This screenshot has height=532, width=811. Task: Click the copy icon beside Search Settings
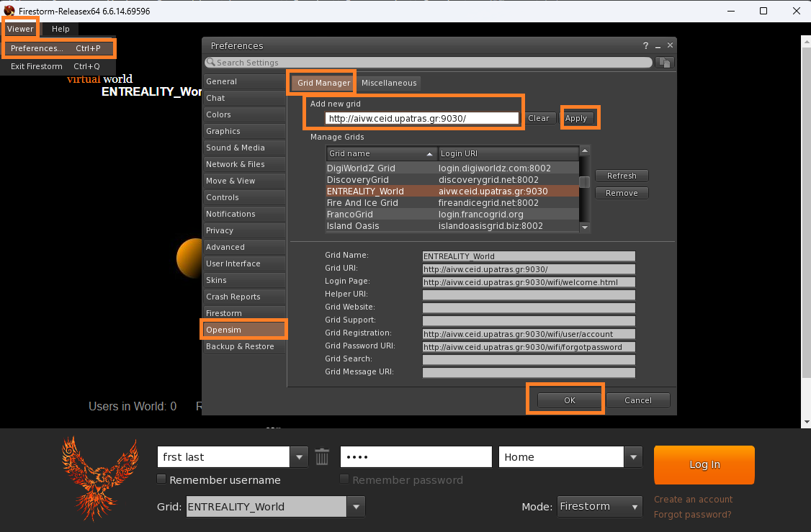click(665, 63)
